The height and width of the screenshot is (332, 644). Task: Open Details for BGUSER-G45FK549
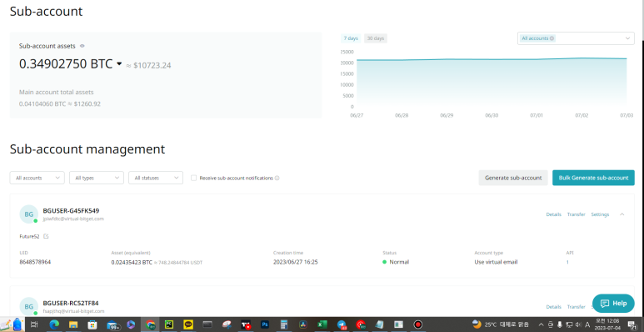(x=553, y=214)
